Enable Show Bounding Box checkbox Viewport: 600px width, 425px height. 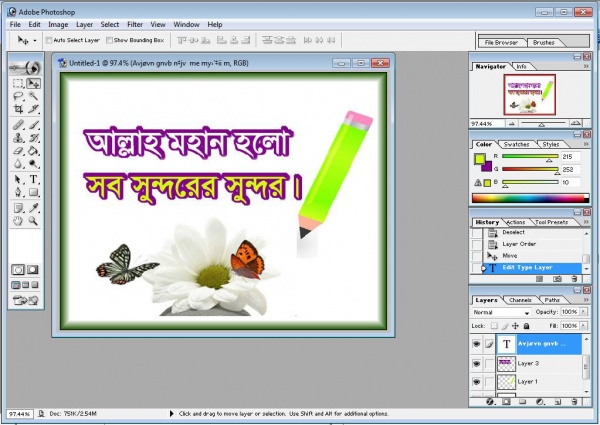109,40
